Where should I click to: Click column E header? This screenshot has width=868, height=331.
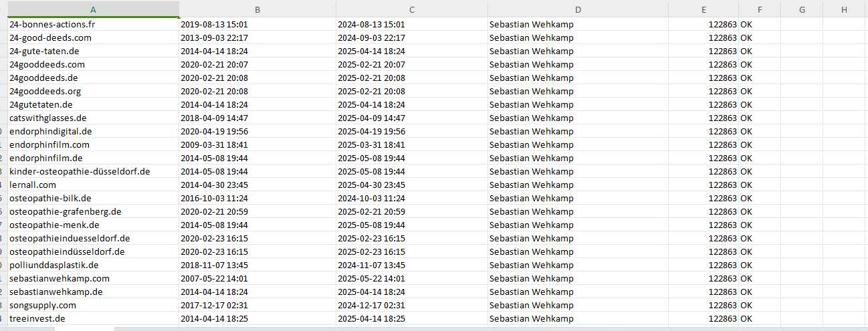(703, 9)
